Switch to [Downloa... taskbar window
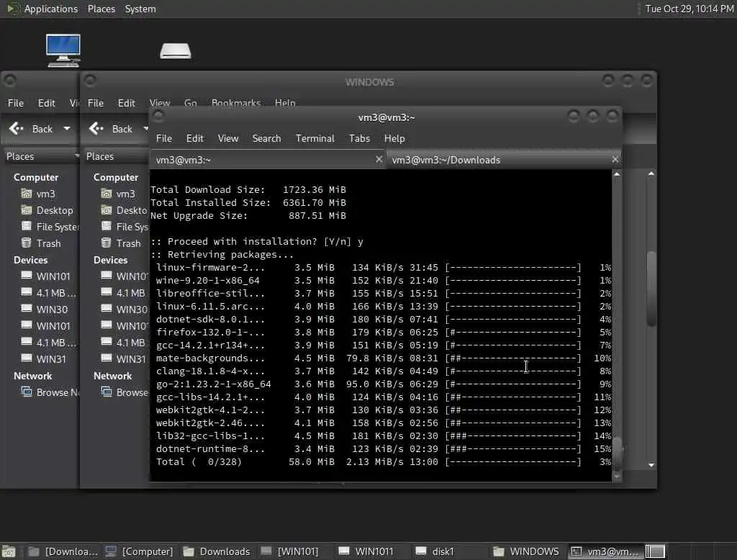This screenshot has width=737, height=560. [63, 551]
